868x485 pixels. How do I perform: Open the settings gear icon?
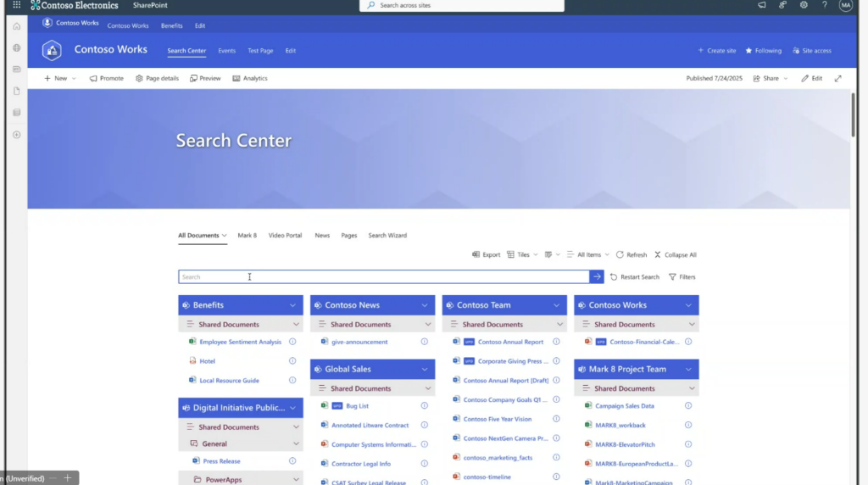tap(804, 5)
